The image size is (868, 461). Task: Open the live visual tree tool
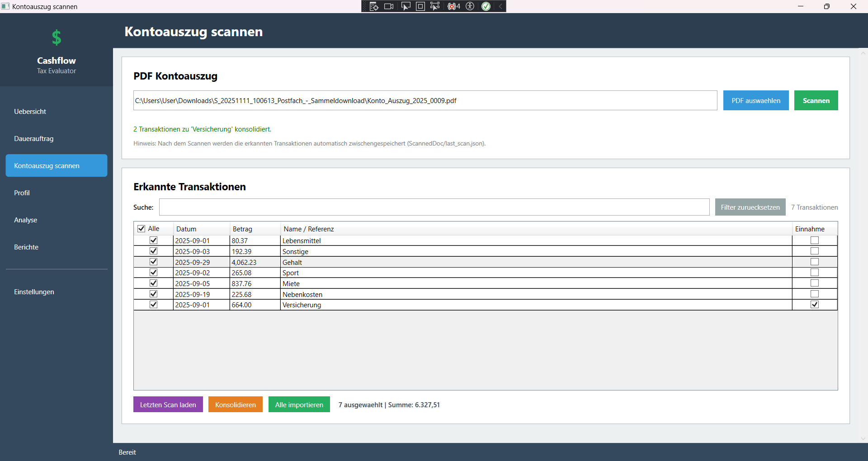point(374,6)
